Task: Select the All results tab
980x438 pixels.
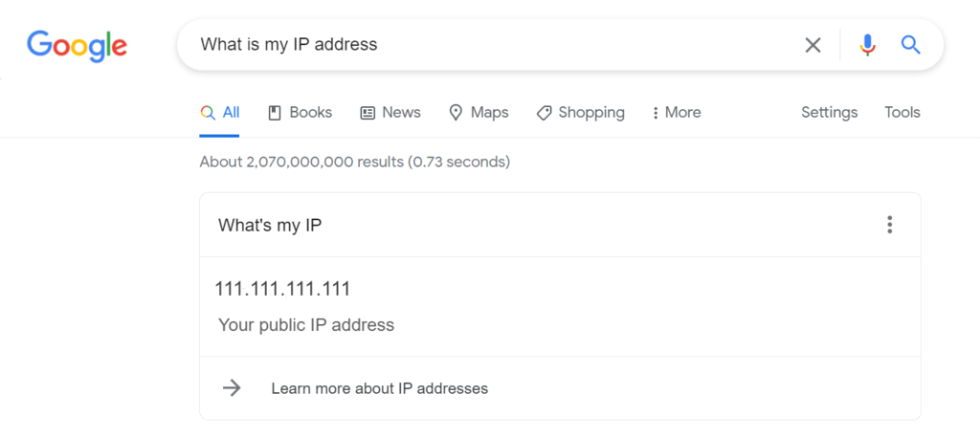Action: [220, 113]
